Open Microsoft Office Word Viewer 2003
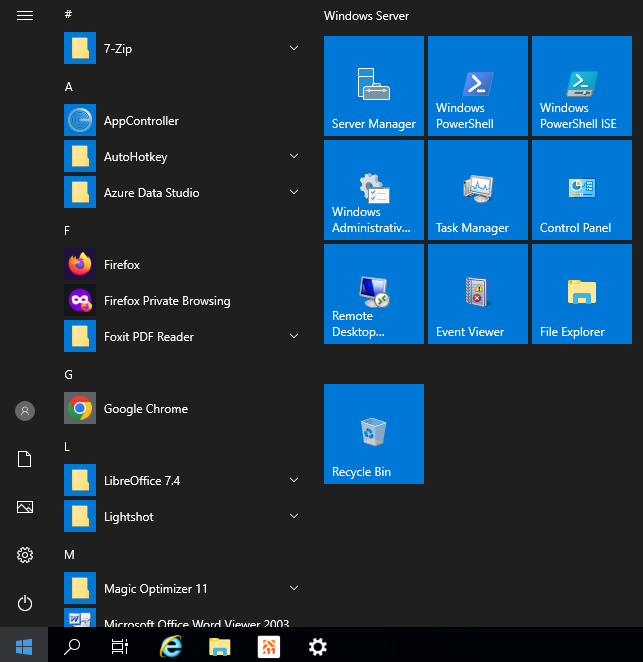The width and height of the screenshot is (643, 662). [182, 617]
